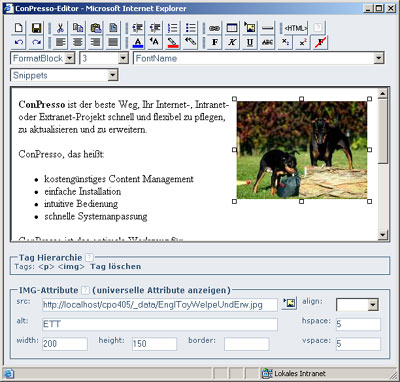Click universelle Attribute anzeigen link
This screenshot has width=400, height=382.
point(161,290)
